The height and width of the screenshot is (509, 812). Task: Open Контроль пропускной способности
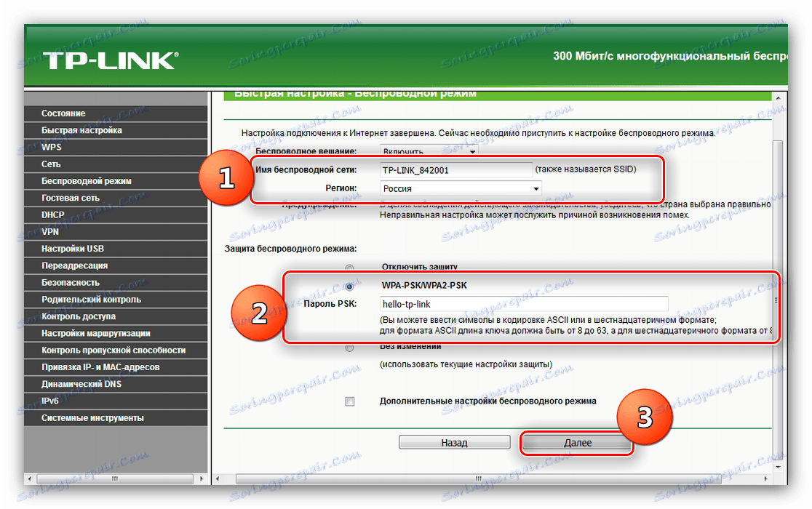116,350
